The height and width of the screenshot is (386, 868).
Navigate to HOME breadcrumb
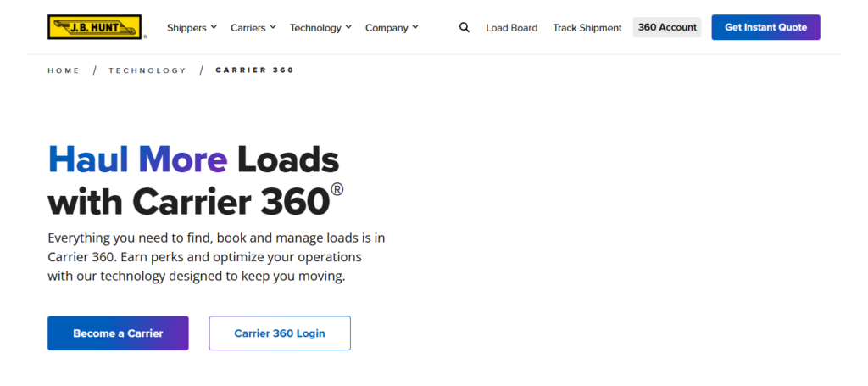point(64,70)
